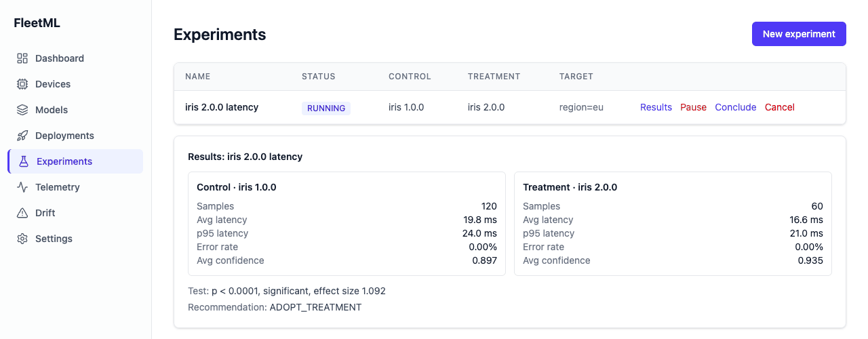This screenshot has height=339, width=868.
Task: Click the Experiments page heading
Action: click(220, 35)
